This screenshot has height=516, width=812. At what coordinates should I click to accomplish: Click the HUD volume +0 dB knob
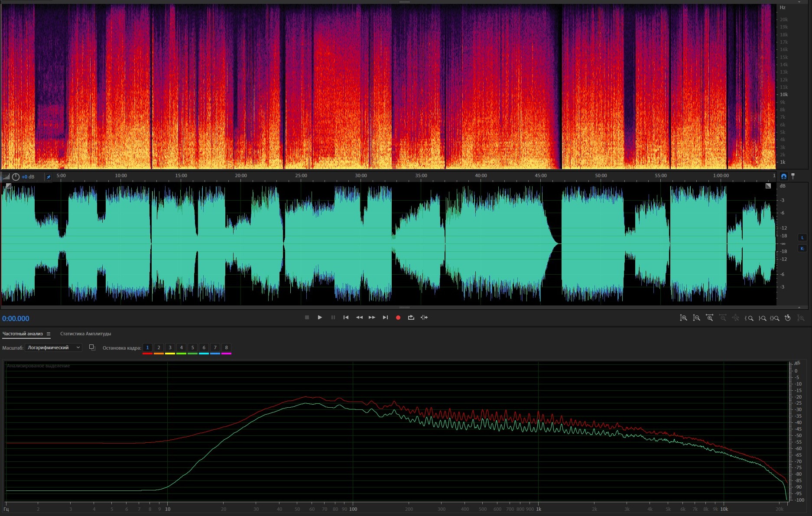pyautogui.click(x=16, y=177)
